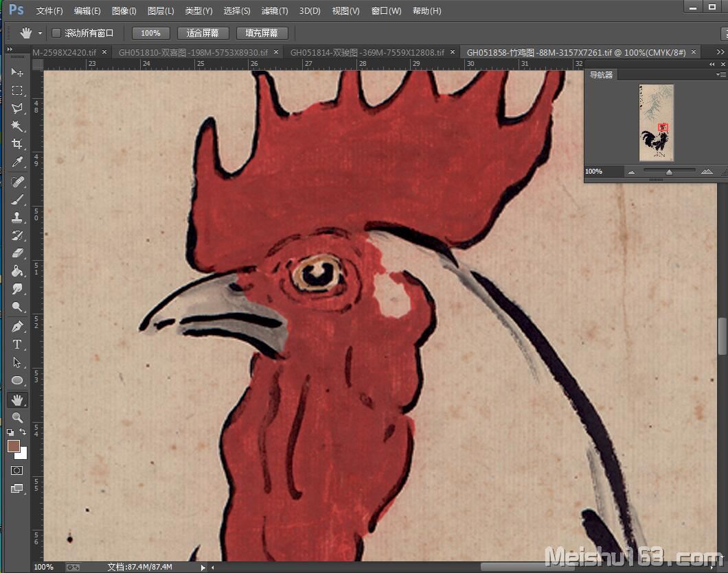Open the status bar info arrow menu

pos(203,567)
